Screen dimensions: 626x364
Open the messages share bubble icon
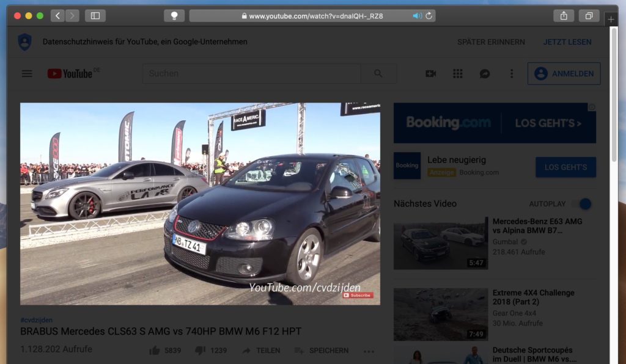point(485,74)
